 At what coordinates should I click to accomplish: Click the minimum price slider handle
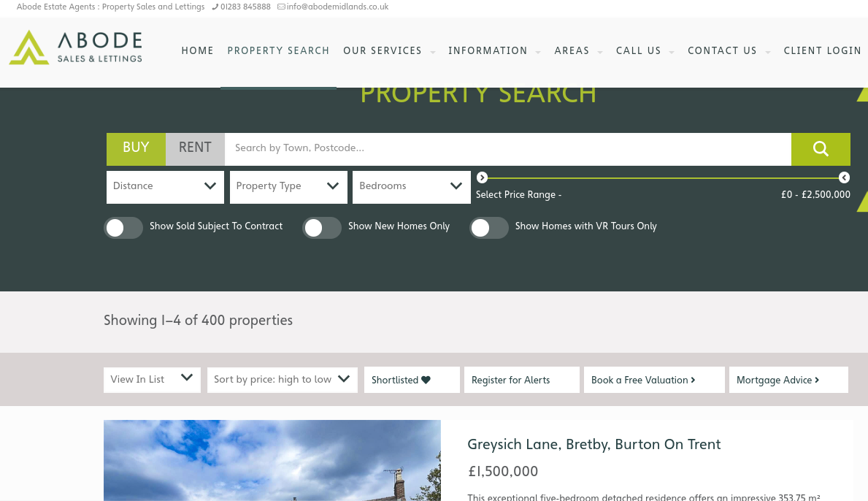tap(482, 177)
